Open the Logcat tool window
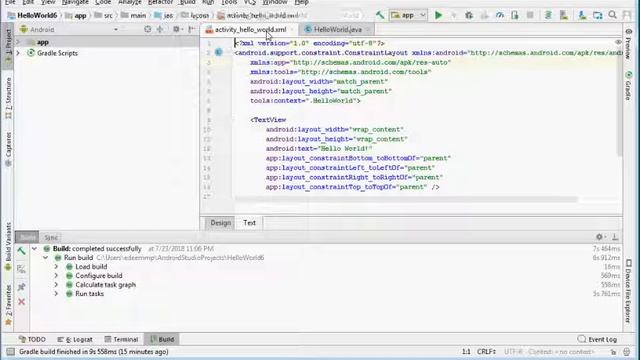 (x=75, y=339)
